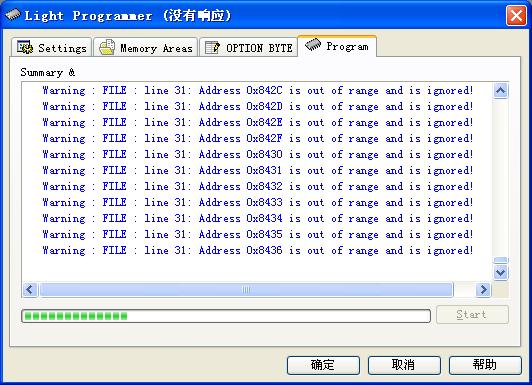Close the Light Programmer window
The height and width of the screenshot is (385, 532).
click(516, 16)
